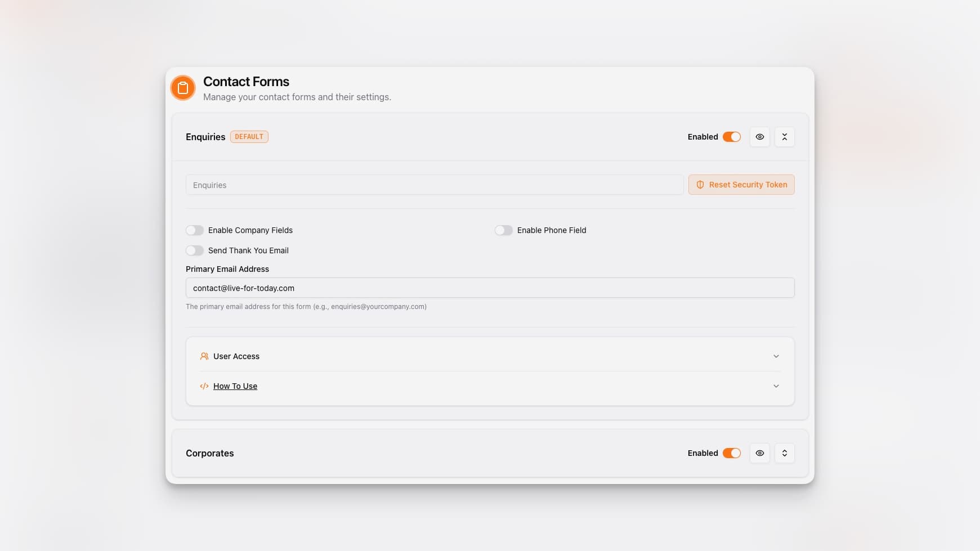980x551 pixels.
Task: Click the Corporates form heading
Action: (x=209, y=453)
